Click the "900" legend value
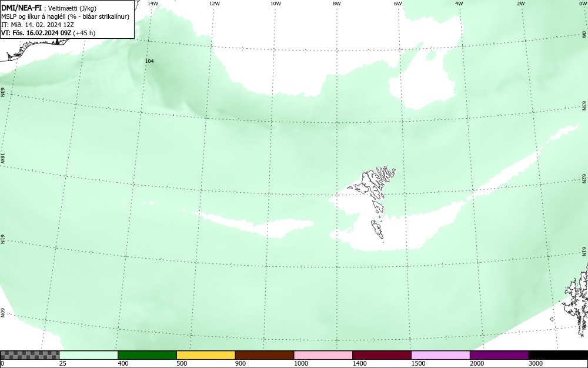This screenshot has height=368, width=588. tap(240, 363)
